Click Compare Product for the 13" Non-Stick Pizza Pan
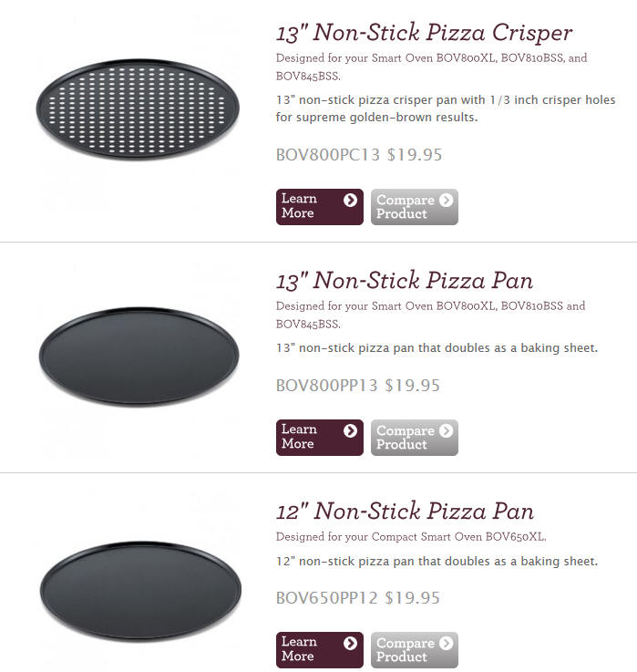Screen dimensions: 637x672 (x=415, y=437)
